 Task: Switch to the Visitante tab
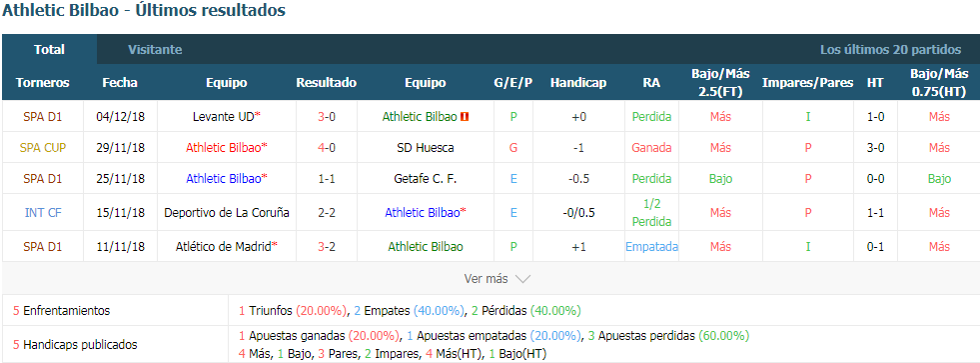click(155, 49)
